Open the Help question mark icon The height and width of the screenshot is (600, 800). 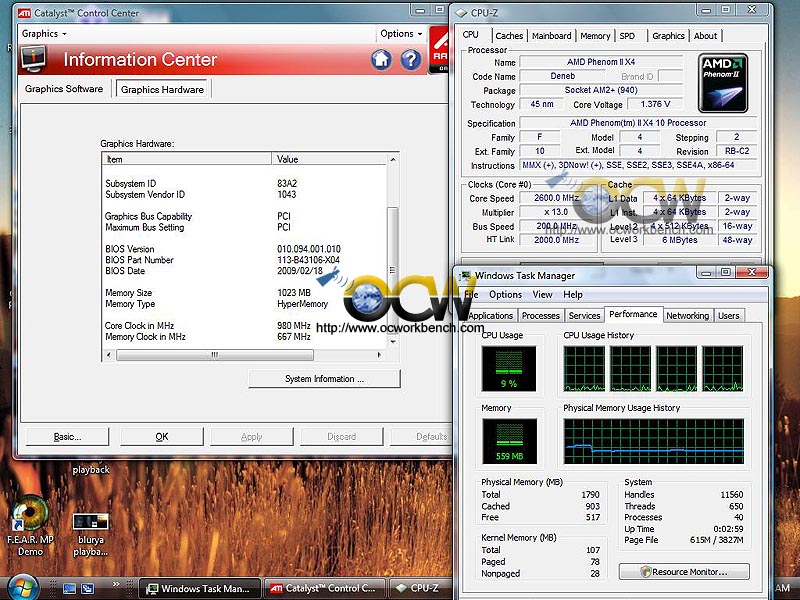tap(411, 60)
